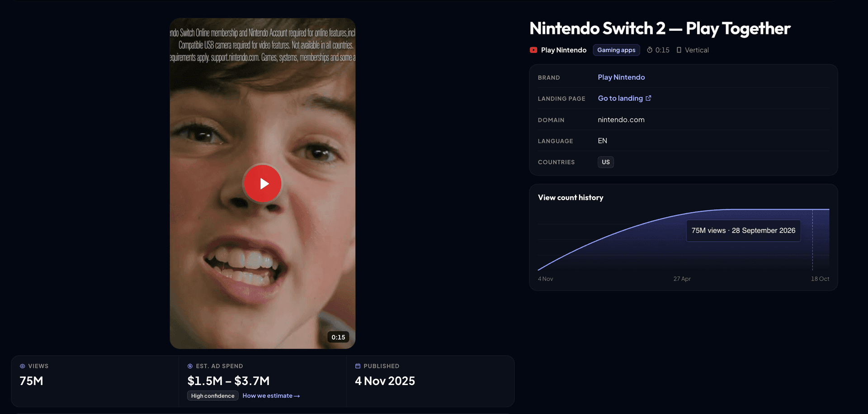Click the $1.5M – $3.7M spend value
This screenshot has width=868, height=414.
[x=228, y=381]
